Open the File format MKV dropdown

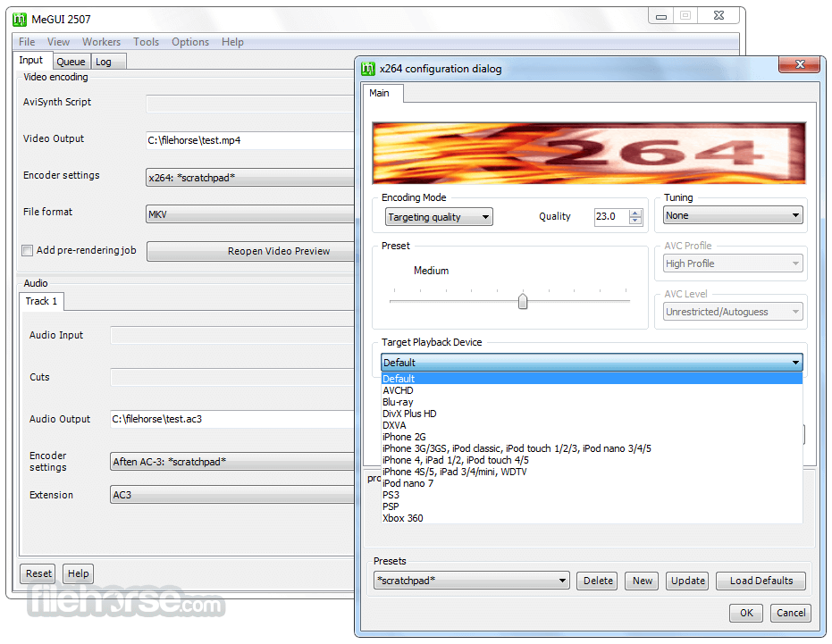click(250, 214)
